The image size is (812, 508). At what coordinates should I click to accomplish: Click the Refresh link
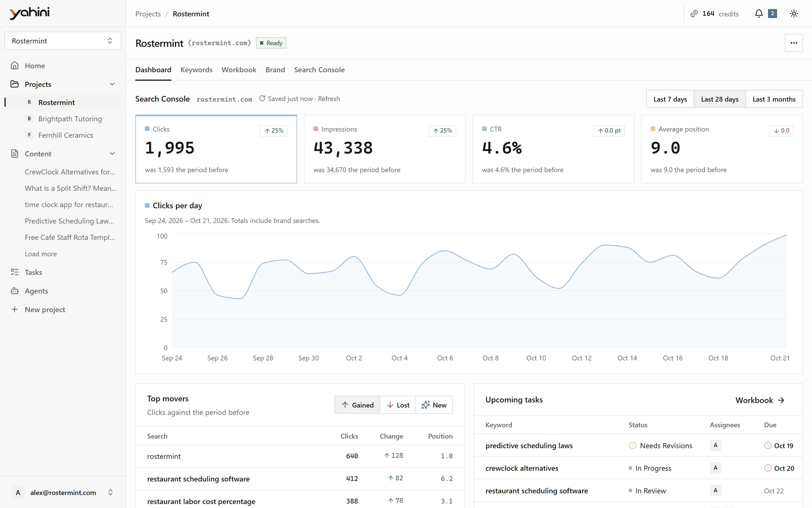[x=329, y=98]
